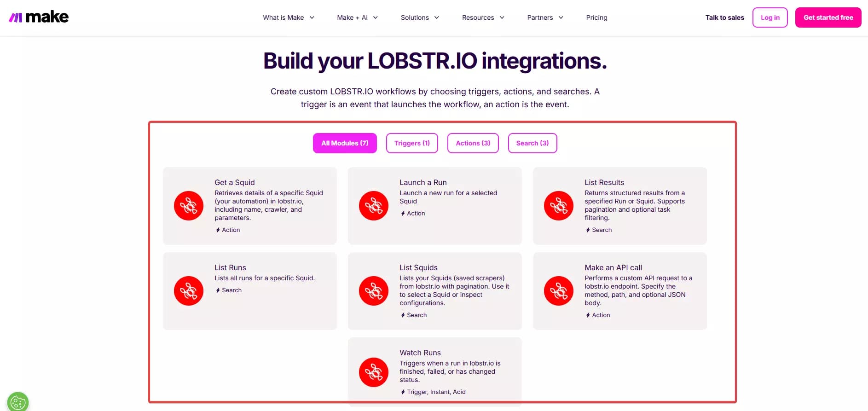Viewport: 868px width, 411px height.
Task: Select the All Modules (7) filter
Action: (x=345, y=143)
